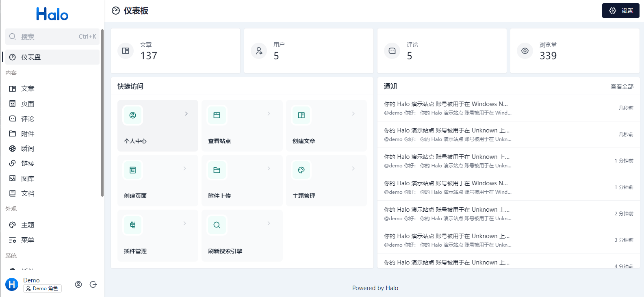The width and height of the screenshot is (644, 297).
Task: Click the 菜单 icon in sidebar
Action: tap(13, 240)
